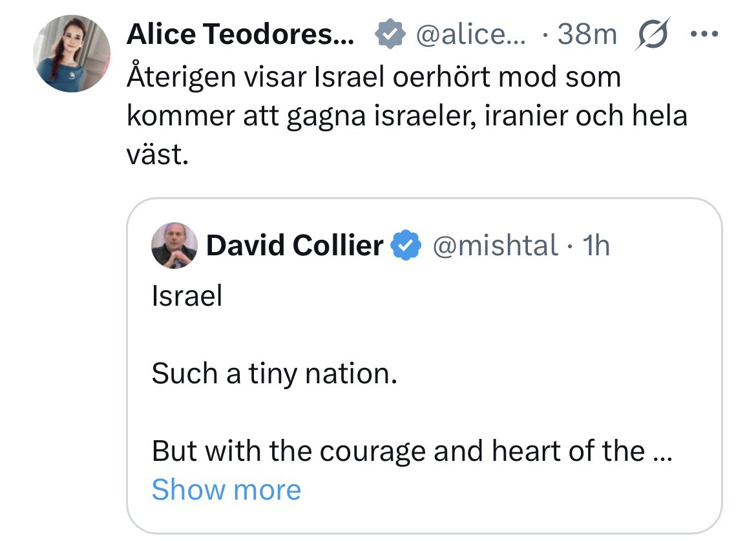Open the @mishtal handle
Screen dimensions: 756x541
[x=494, y=246]
